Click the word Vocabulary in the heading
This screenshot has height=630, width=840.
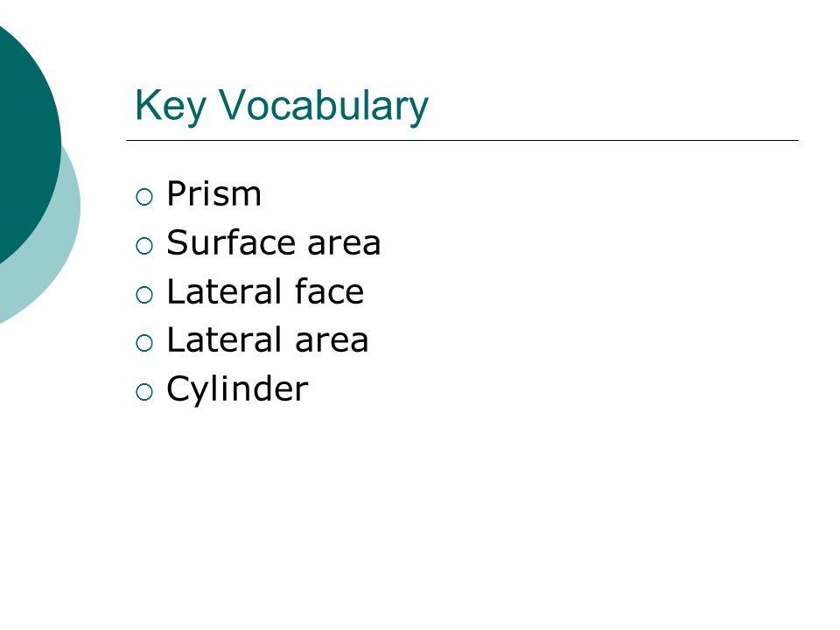324,106
